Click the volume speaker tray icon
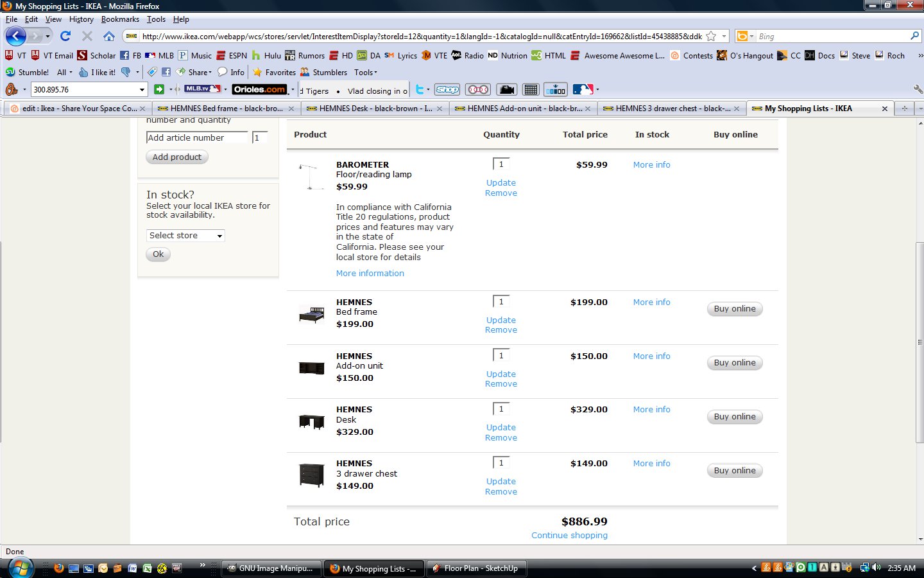The height and width of the screenshot is (578, 924). [x=876, y=568]
